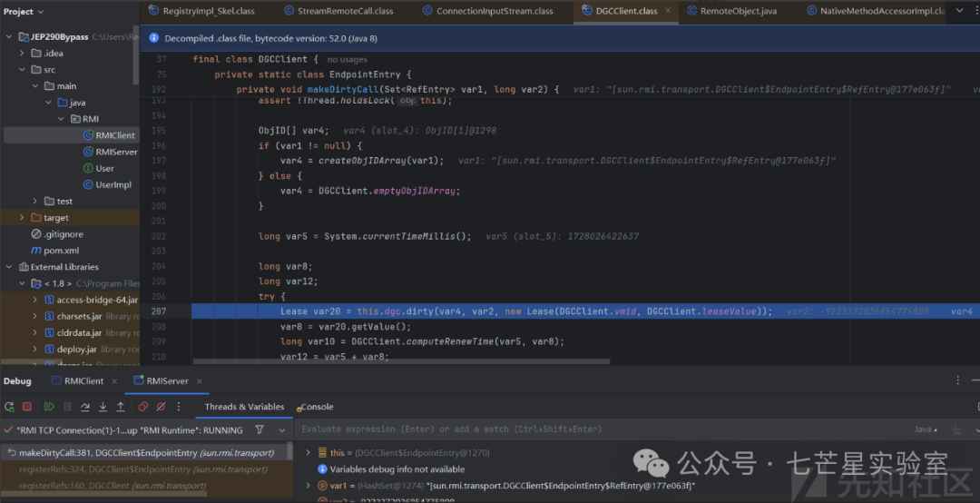Switch to NativeMethodAccessorImpl.class tab
This screenshot has width=980, height=503.
click(875, 11)
